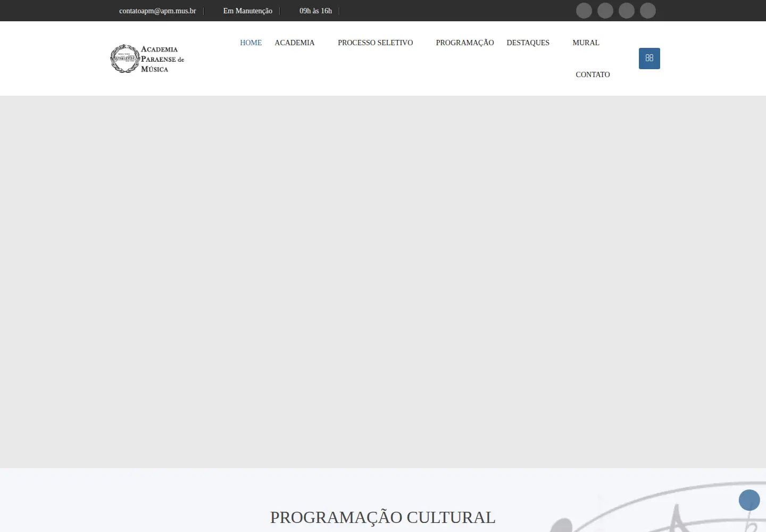This screenshot has height=532, width=766.
Task: Click the "Em Manutenção" top bar text
Action: click(248, 11)
